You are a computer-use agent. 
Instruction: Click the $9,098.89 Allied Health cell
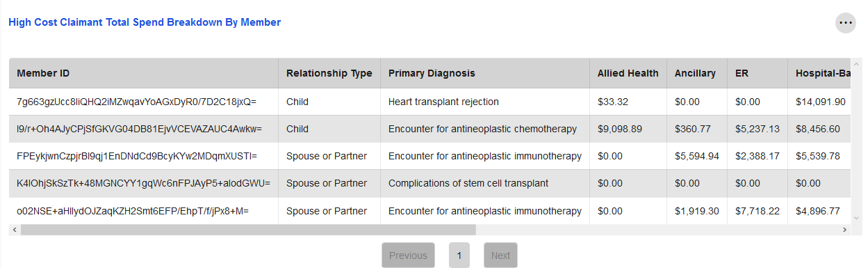click(x=620, y=129)
